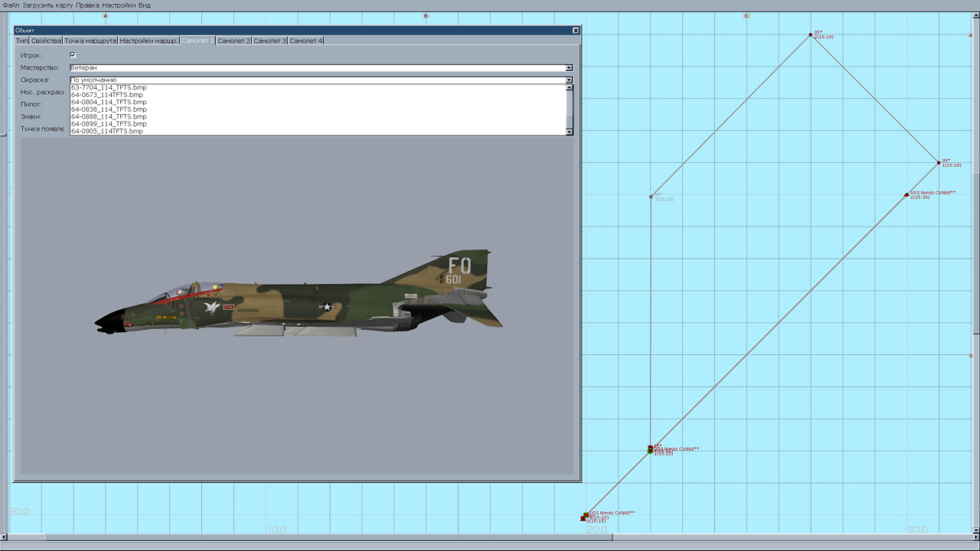Choose skin 64-0804_114_TFTS.bmp from list
The height and width of the screenshot is (551, 980).
click(109, 102)
